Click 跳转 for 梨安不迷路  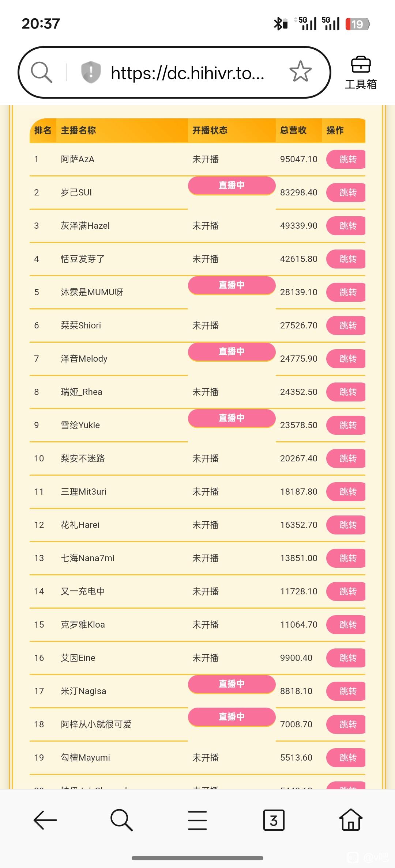coord(346,458)
